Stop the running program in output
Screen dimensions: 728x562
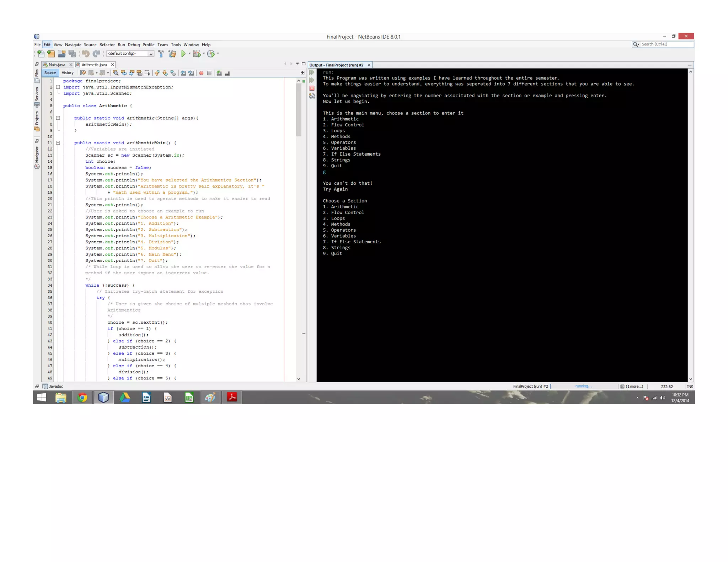click(312, 88)
